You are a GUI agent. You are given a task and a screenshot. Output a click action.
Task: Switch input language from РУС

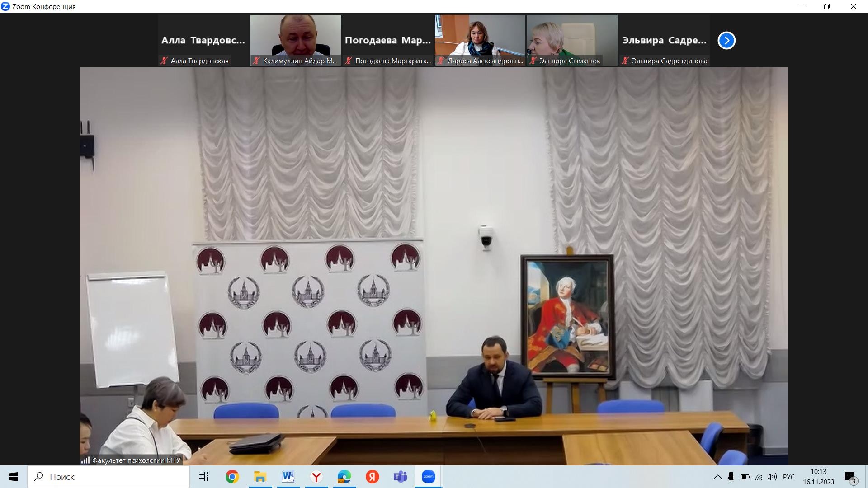click(x=789, y=477)
